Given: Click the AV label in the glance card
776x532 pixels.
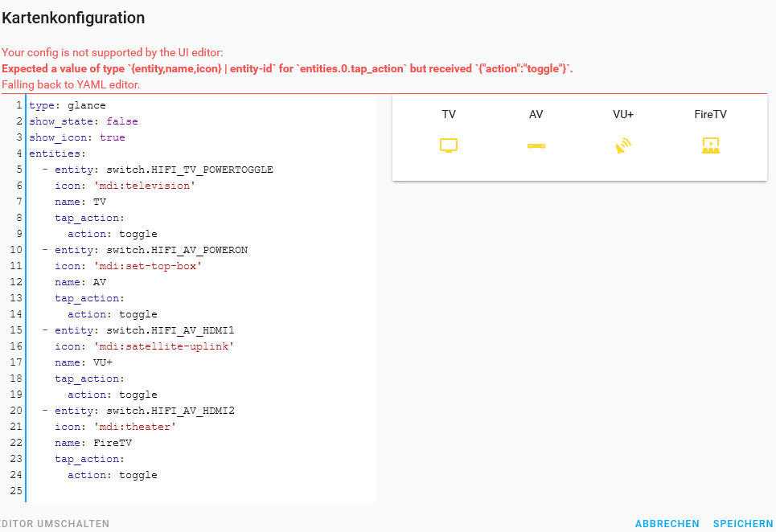Looking at the screenshot, I should [x=536, y=114].
